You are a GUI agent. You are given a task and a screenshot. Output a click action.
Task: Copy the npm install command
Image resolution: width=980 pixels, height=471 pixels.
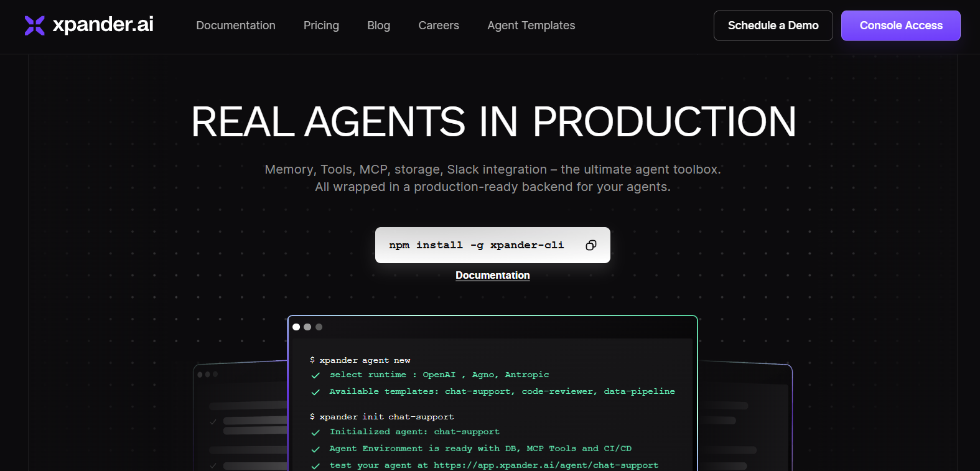590,245
